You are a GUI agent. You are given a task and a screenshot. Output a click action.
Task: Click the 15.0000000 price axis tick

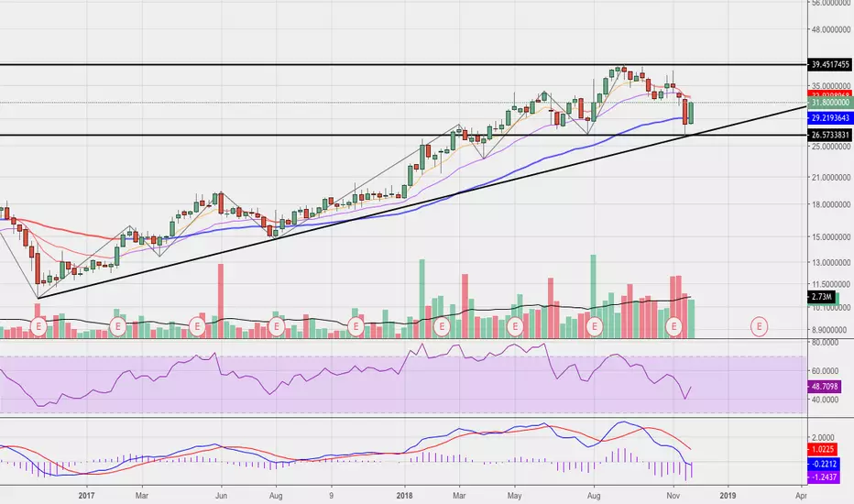point(831,237)
